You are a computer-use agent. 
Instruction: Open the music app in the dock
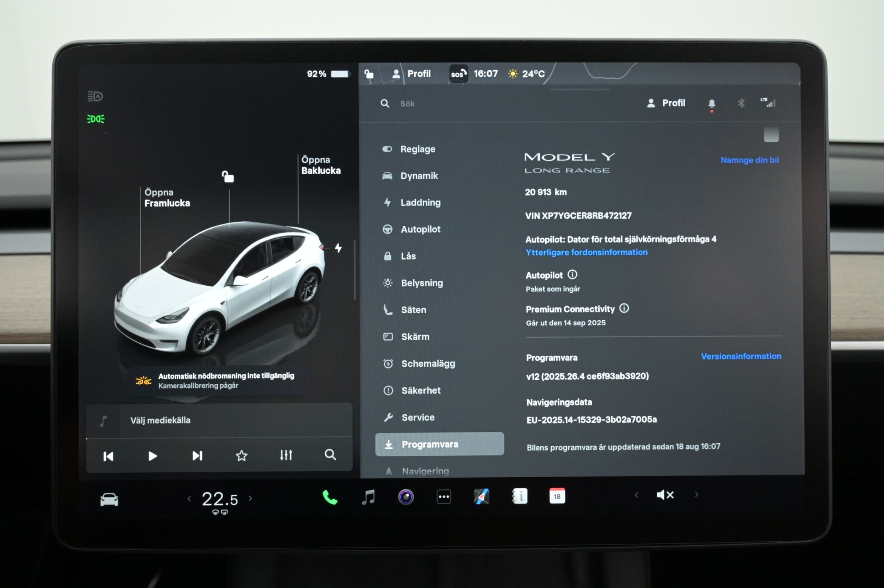click(x=368, y=497)
